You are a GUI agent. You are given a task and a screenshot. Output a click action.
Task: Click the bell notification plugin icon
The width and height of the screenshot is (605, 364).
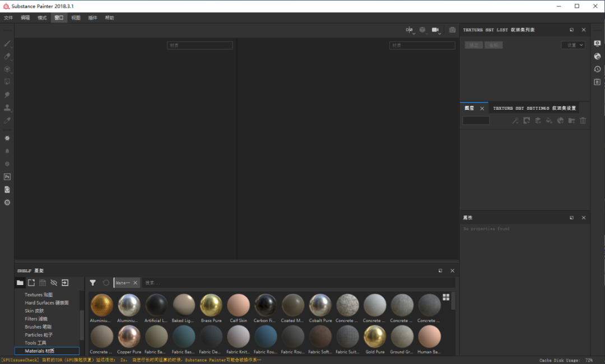click(7, 151)
